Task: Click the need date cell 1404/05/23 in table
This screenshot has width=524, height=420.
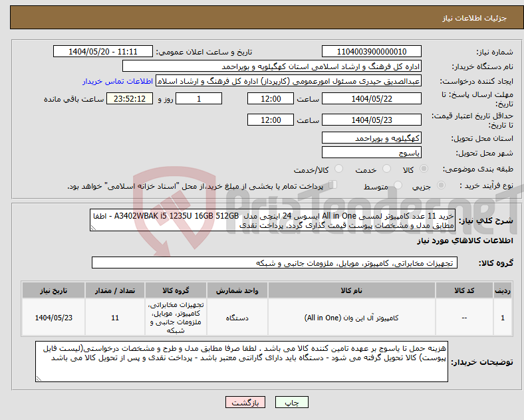Action: [53, 318]
